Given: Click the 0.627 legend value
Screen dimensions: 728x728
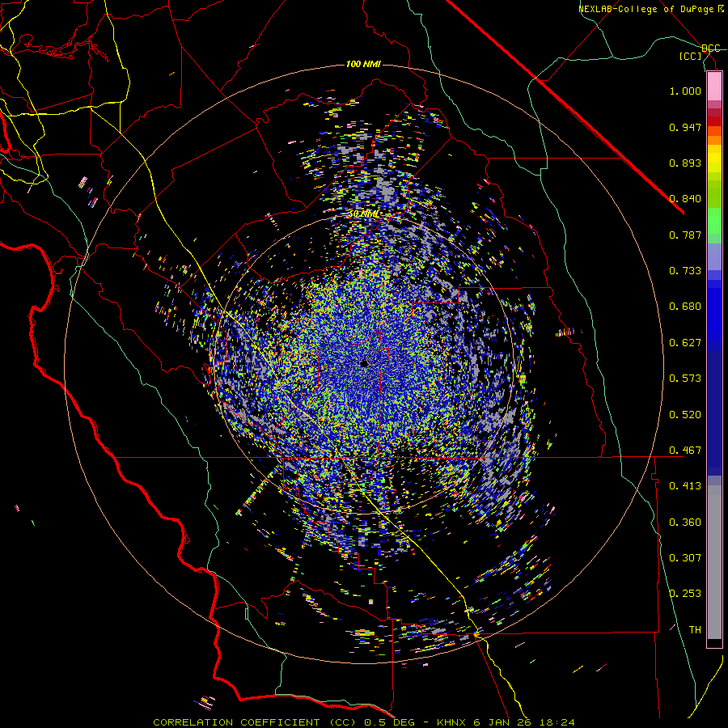Looking at the screenshot, I should (x=685, y=343).
